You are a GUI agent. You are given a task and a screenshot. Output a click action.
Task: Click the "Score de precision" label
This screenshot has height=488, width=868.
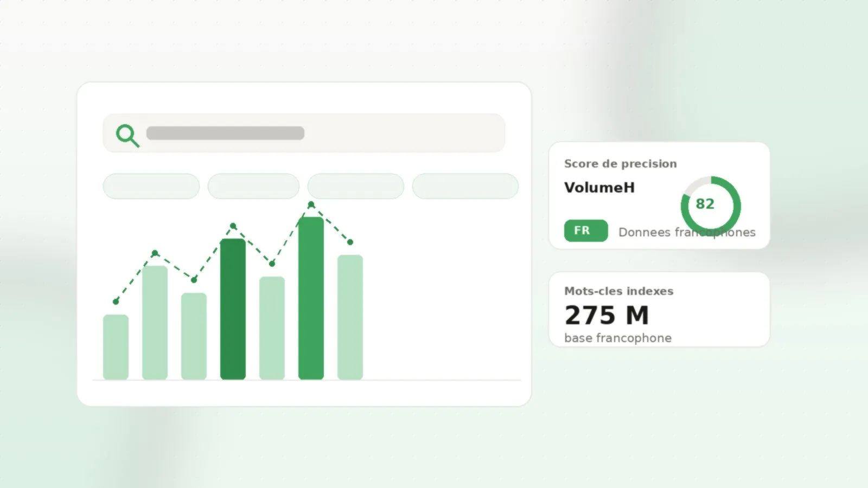click(x=621, y=164)
